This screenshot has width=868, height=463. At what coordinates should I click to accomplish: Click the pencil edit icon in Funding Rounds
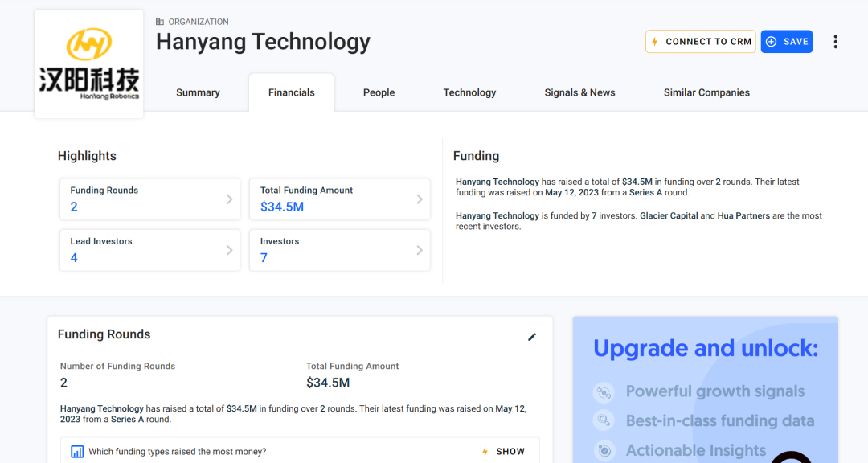(532, 337)
